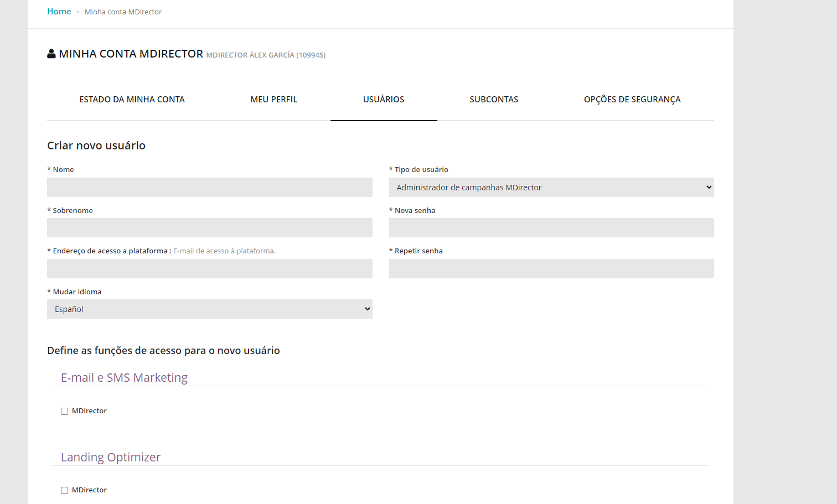Focus the platform access email field
Screen dimensions: 837x504
point(209,269)
